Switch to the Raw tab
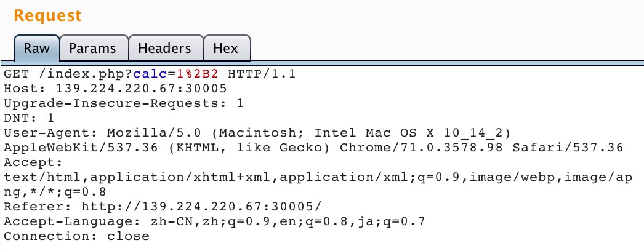Image resolution: width=644 pixels, height=251 pixels. point(36,49)
